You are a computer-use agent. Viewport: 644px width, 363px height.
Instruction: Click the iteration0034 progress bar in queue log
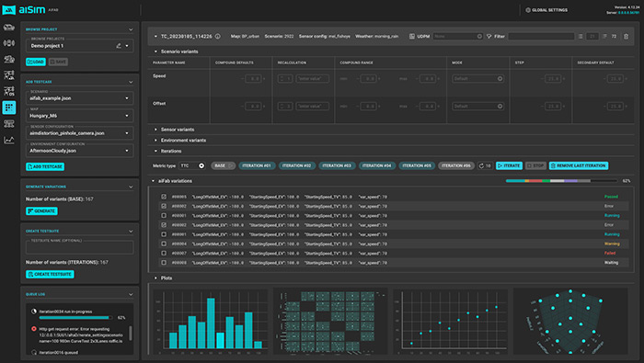click(76, 318)
